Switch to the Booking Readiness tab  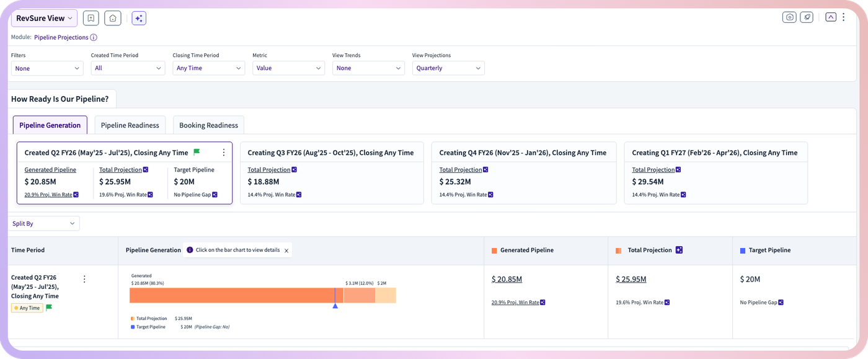click(209, 125)
